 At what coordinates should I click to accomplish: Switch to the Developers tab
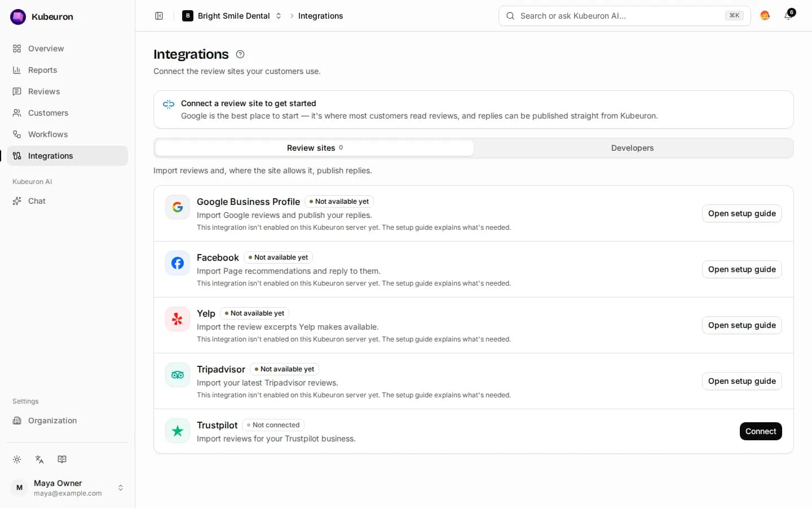pyautogui.click(x=633, y=148)
